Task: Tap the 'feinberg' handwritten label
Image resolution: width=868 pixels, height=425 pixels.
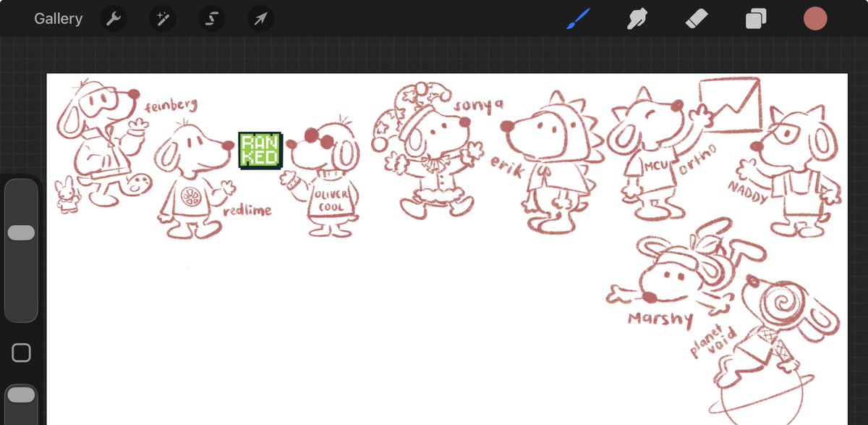Action: pos(171,106)
